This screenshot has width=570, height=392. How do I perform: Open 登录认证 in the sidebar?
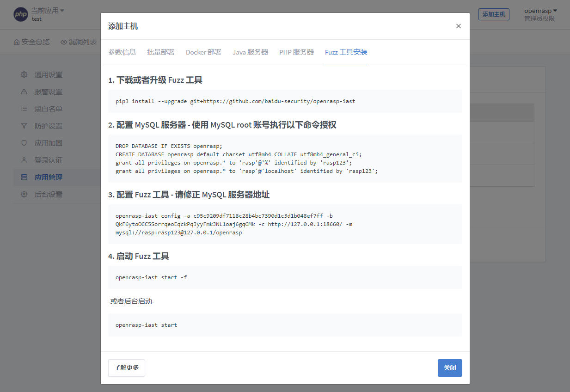point(49,160)
